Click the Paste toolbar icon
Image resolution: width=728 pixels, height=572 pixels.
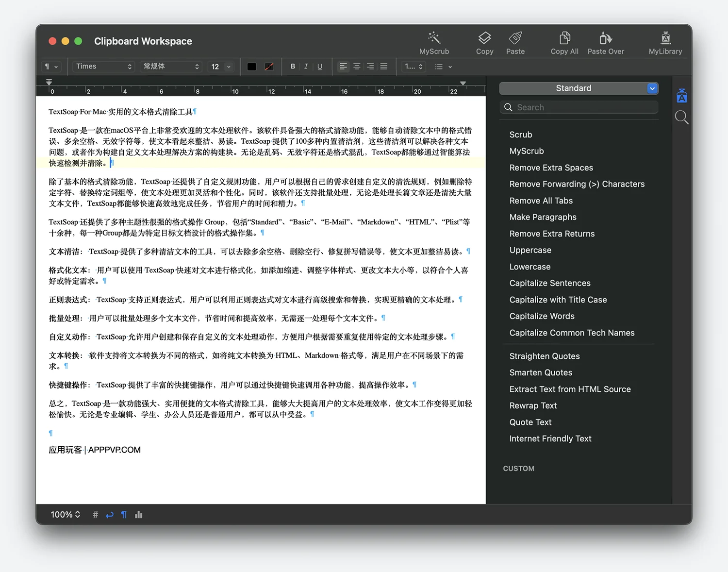coord(515,38)
